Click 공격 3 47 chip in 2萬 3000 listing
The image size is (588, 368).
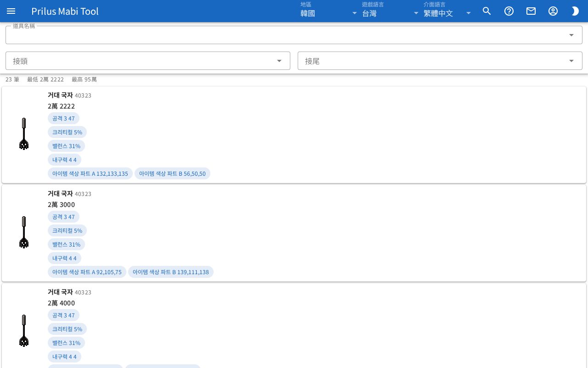coord(63,217)
